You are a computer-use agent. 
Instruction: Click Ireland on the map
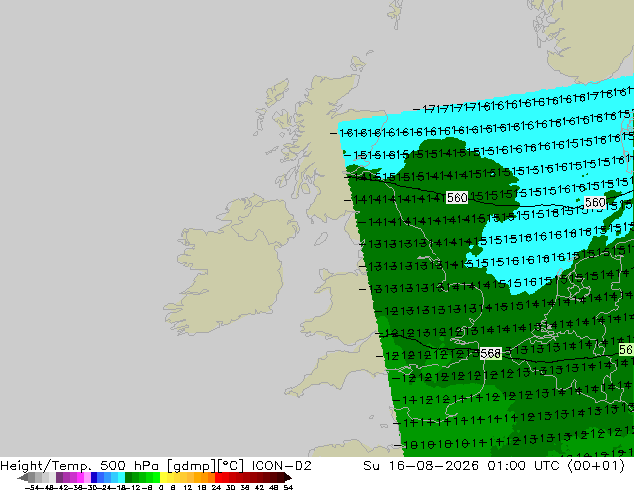pos(230,267)
